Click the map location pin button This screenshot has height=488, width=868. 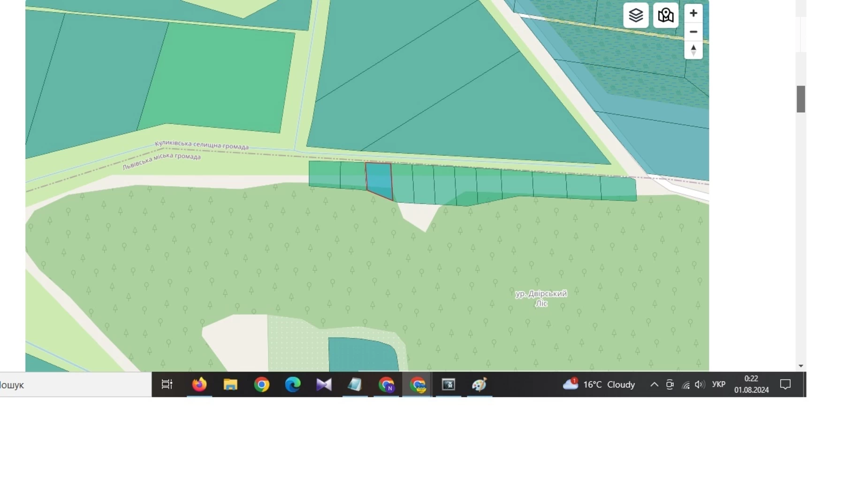(x=665, y=15)
